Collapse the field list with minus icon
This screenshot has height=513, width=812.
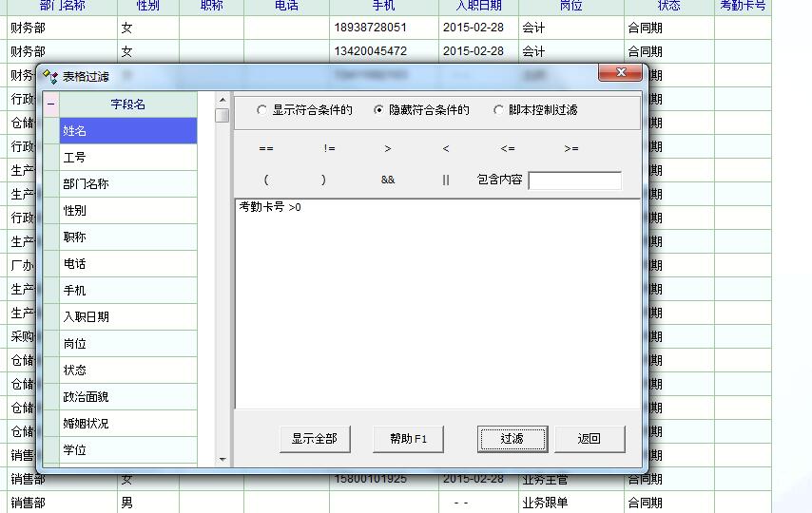(x=51, y=104)
